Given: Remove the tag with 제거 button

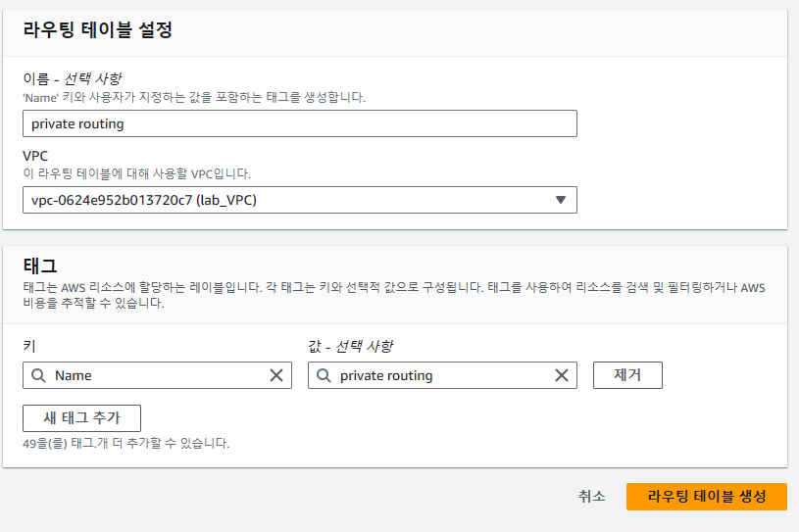Looking at the screenshot, I should click(x=627, y=375).
